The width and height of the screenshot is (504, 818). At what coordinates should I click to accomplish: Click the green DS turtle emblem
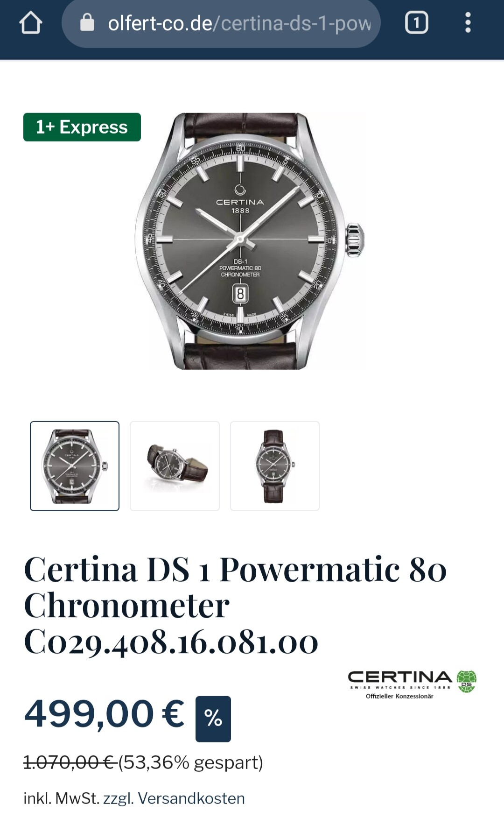[x=466, y=681]
